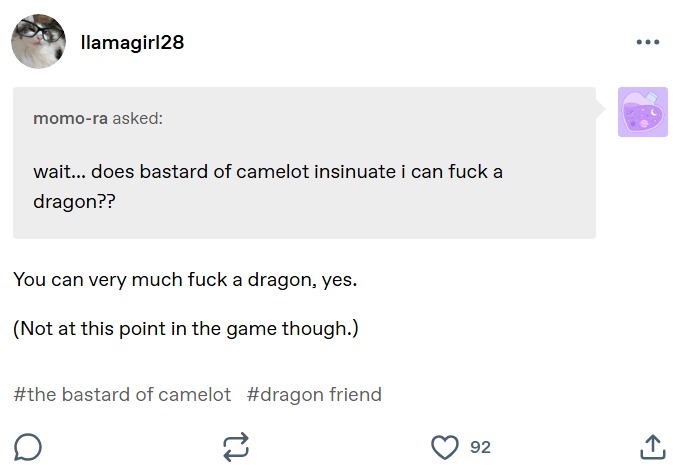Click momo-ra's purple heart avatar
The image size is (683, 475).
click(643, 112)
